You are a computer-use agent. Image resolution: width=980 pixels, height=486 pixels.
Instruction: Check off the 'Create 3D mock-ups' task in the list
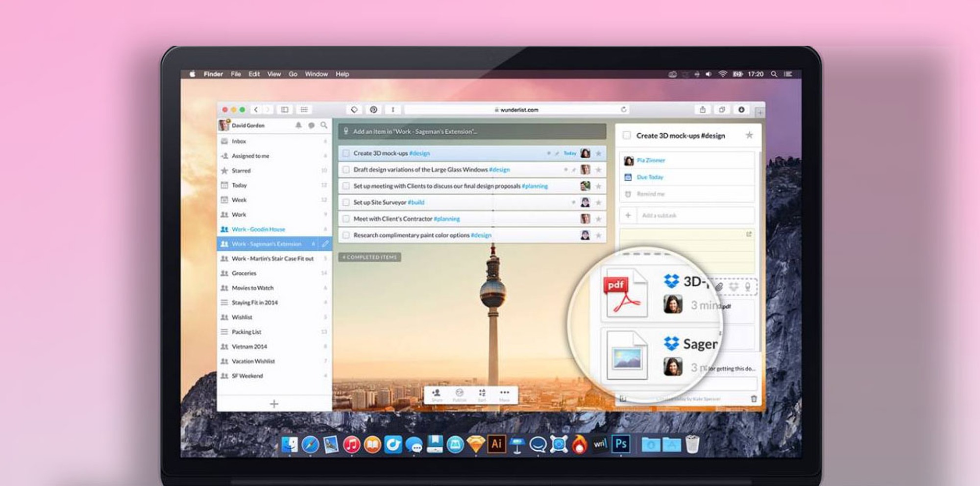(x=346, y=153)
